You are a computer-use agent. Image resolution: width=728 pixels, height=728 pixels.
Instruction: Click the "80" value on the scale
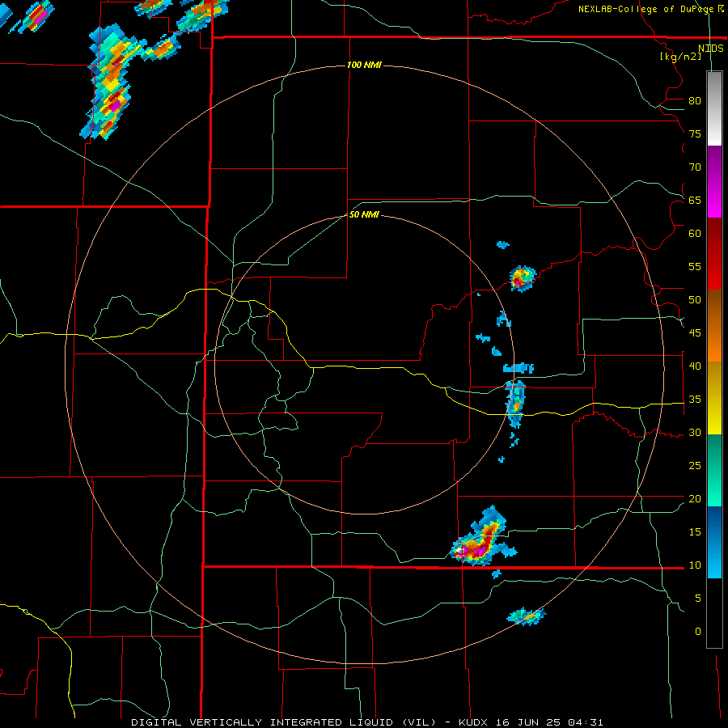(x=695, y=101)
